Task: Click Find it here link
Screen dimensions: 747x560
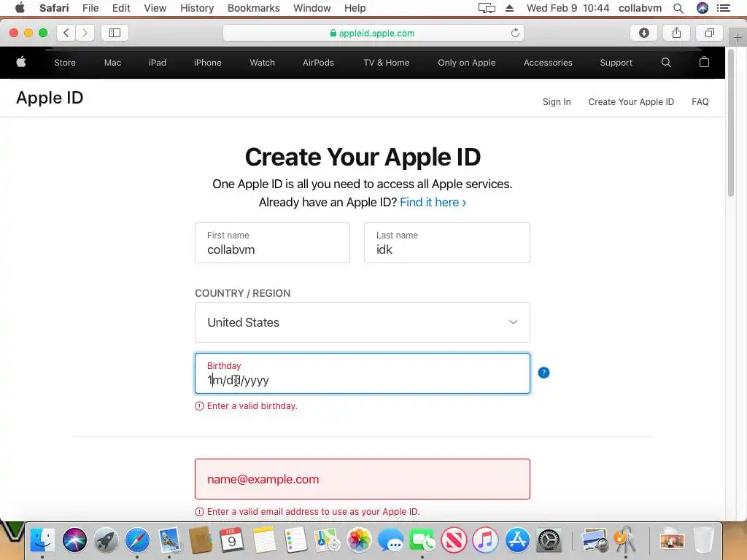Action: tap(433, 203)
